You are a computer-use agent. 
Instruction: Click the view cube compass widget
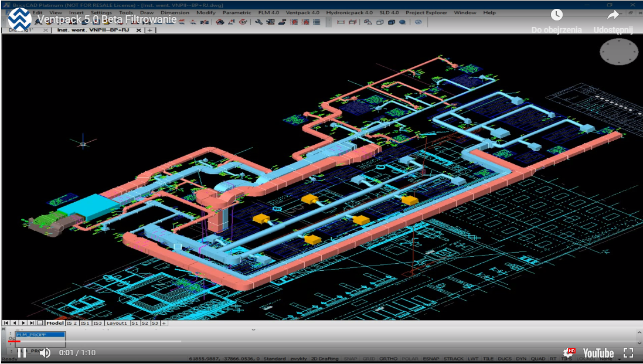click(618, 52)
